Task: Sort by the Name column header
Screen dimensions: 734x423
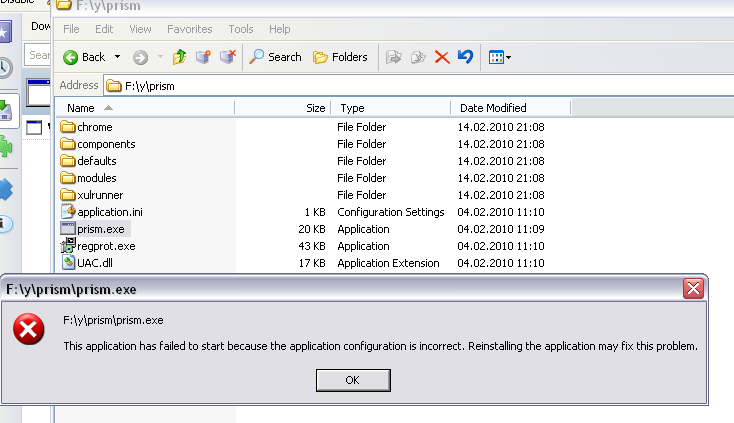Action: coord(81,108)
